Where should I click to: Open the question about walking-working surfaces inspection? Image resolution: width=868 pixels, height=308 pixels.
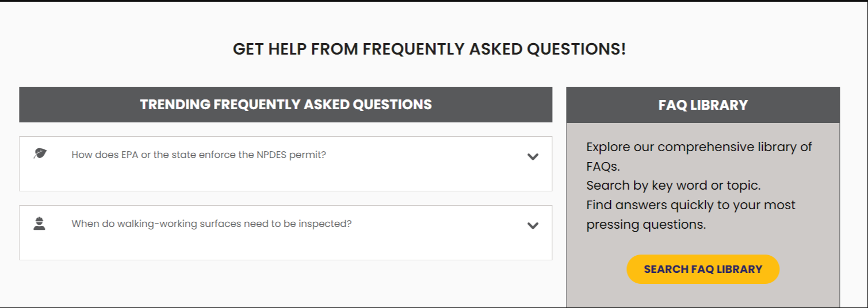click(211, 224)
